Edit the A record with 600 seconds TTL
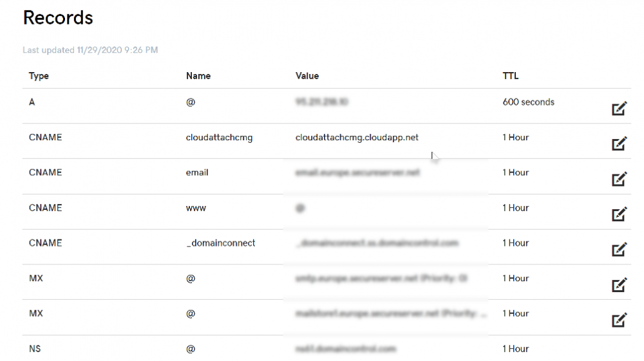Screen dimensions: 644x361 click(x=619, y=108)
